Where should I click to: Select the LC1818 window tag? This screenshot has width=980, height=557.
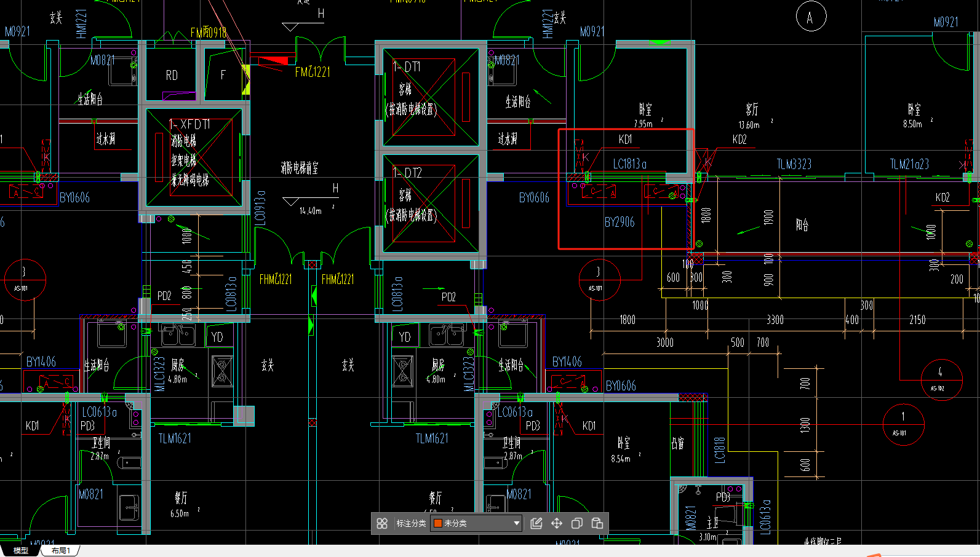(x=720, y=450)
